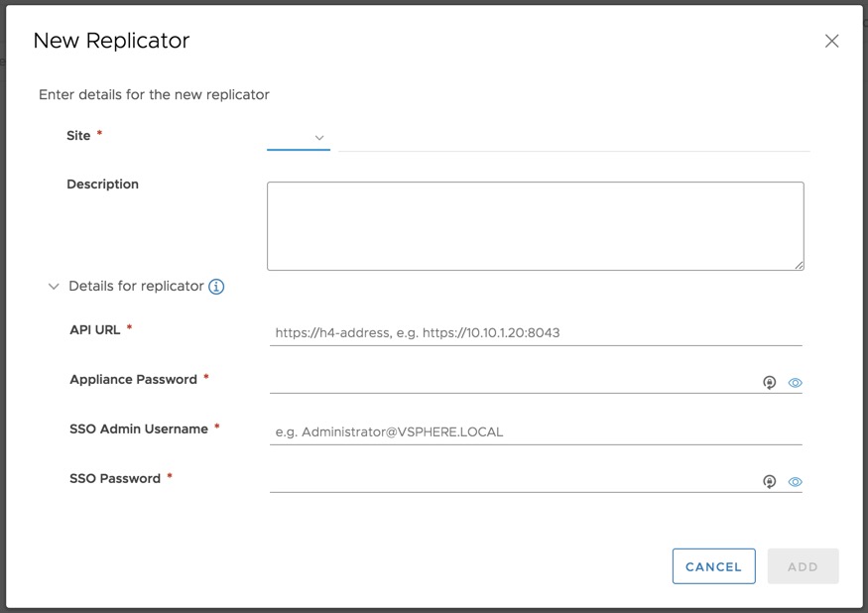Click password manager icon in SSO Password
Screen dimensions: 868x613
[x=769, y=482]
